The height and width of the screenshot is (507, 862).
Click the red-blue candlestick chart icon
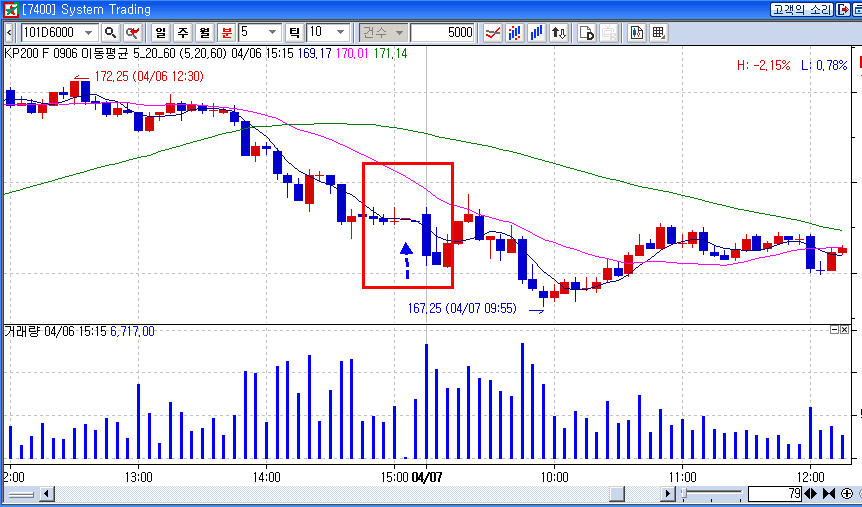[x=516, y=33]
